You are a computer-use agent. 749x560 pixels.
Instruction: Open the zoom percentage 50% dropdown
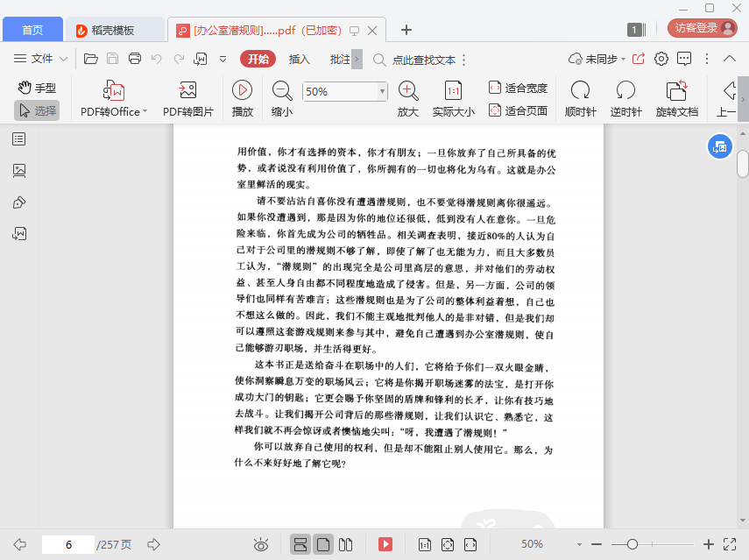click(382, 91)
